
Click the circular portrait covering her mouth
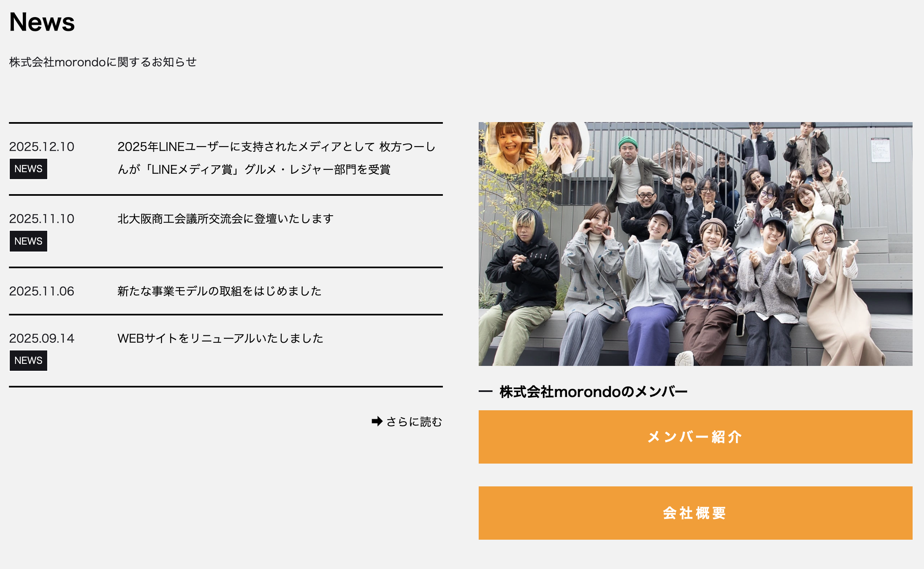tap(564, 147)
